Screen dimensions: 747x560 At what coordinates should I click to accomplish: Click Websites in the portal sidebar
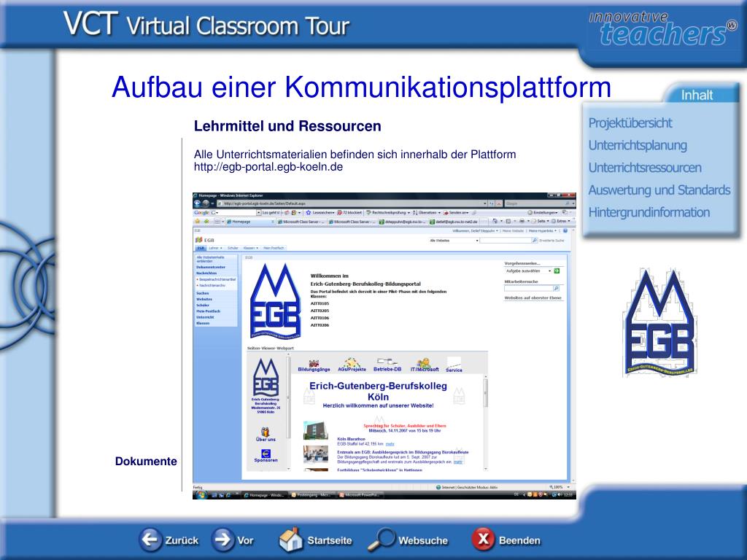click(x=204, y=299)
